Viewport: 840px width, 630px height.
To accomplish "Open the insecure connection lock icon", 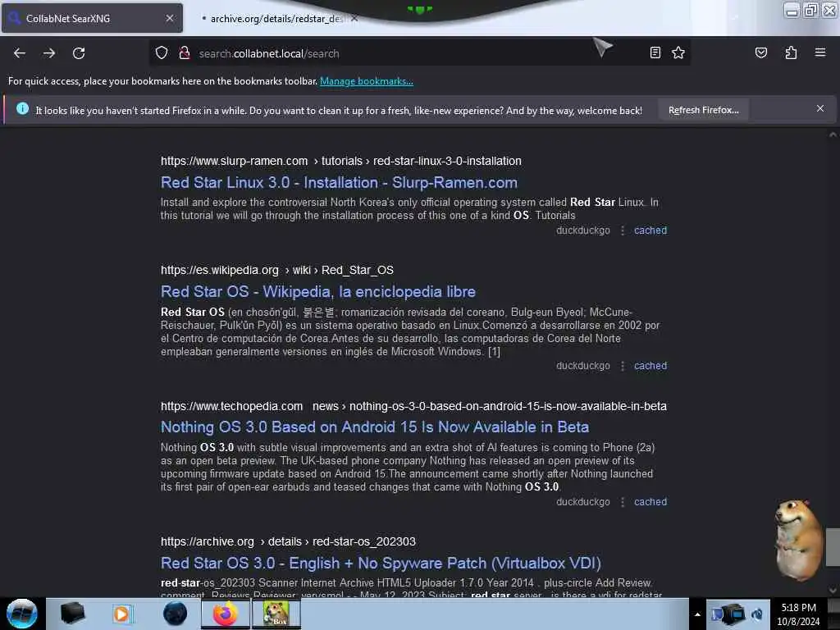I will pos(185,53).
